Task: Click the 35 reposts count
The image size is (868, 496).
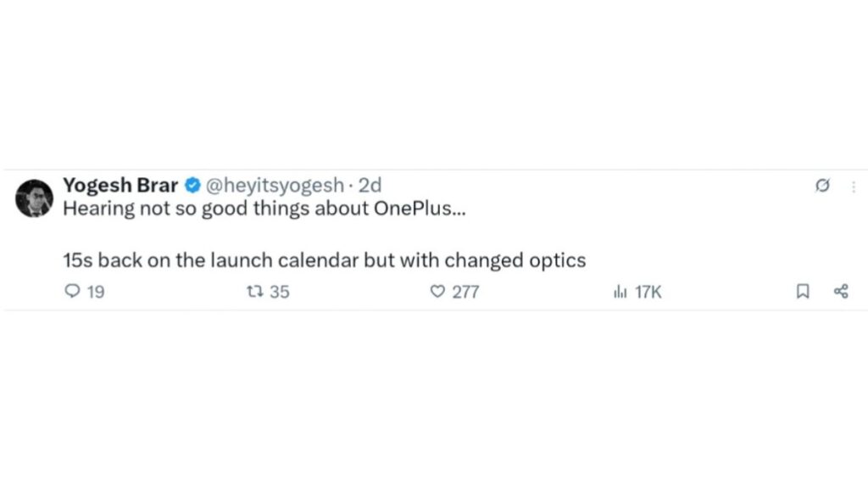Action: [279, 292]
